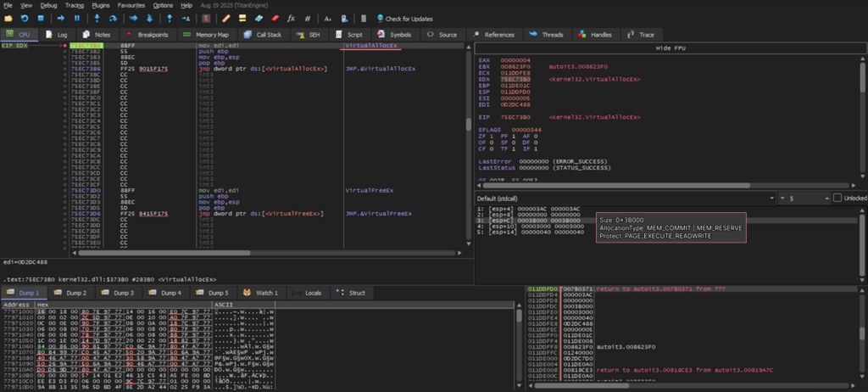This screenshot has height=392, width=868.
Task: Click the Step Over icon
Action: coord(113,18)
